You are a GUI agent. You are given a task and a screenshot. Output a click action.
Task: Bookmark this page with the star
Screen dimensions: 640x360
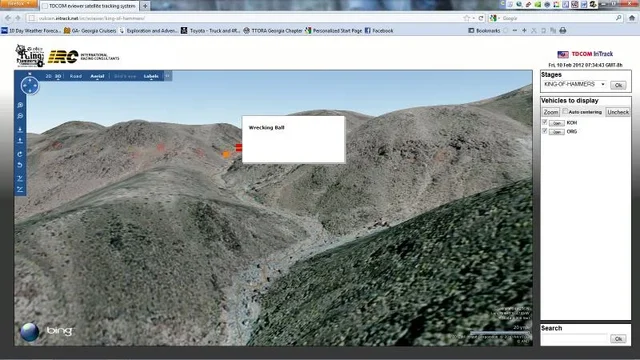(x=467, y=18)
